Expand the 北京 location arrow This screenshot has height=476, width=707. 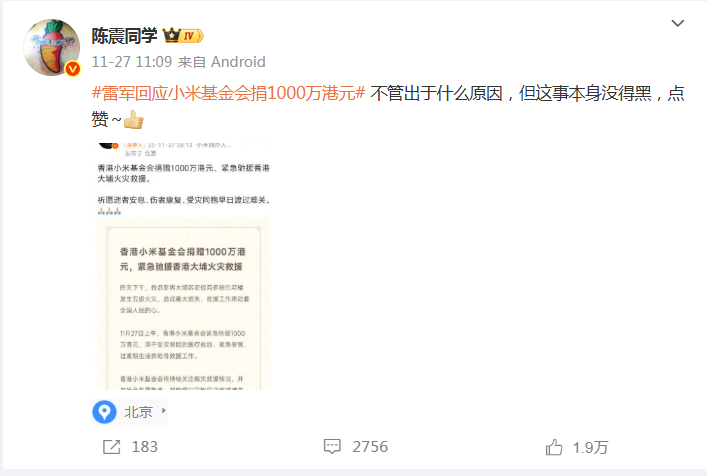(x=164, y=411)
